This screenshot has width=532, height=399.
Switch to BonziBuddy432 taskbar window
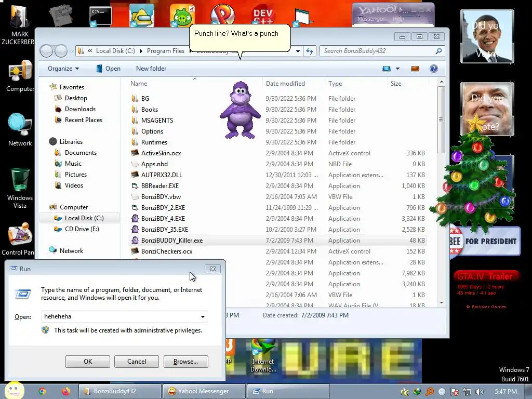(x=120, y=391)
